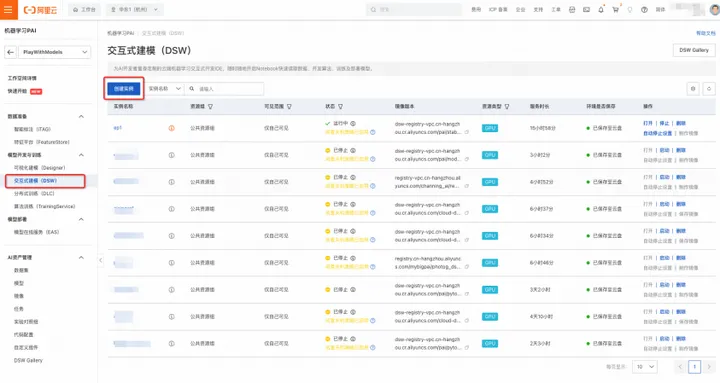This screenshot has width=720, height=383.
Task: Click the DSW Gallery button
Action: [694, 50]
